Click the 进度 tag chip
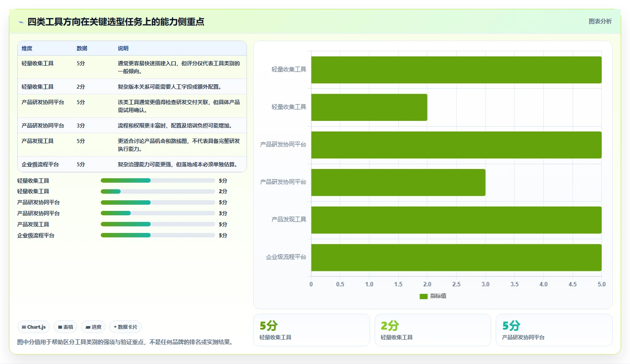Screen dimensions: 630x364 click(93, 327)
